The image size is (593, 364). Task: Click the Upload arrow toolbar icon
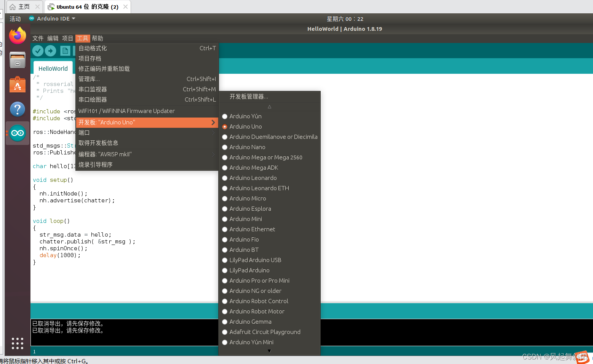pos(50,51)
